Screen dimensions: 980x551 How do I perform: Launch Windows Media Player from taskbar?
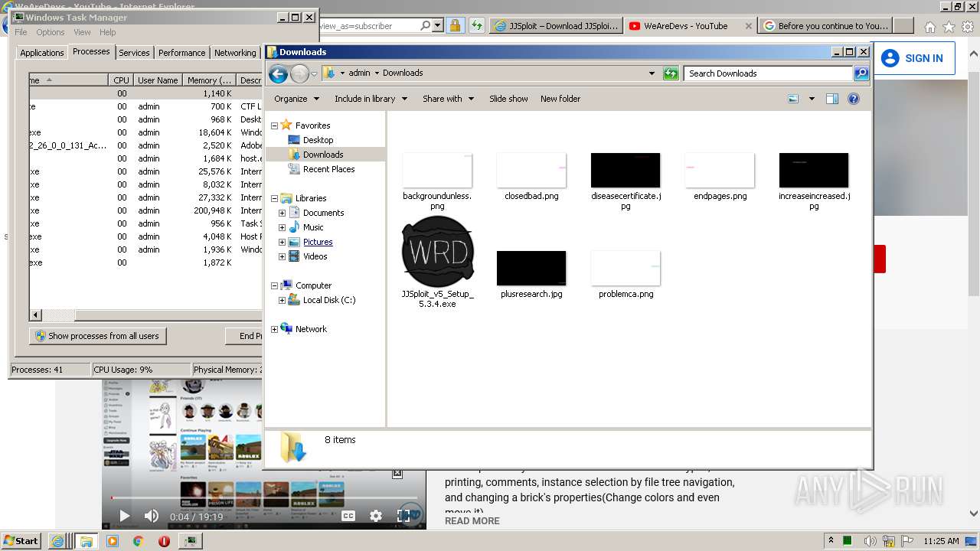[113, 541]
